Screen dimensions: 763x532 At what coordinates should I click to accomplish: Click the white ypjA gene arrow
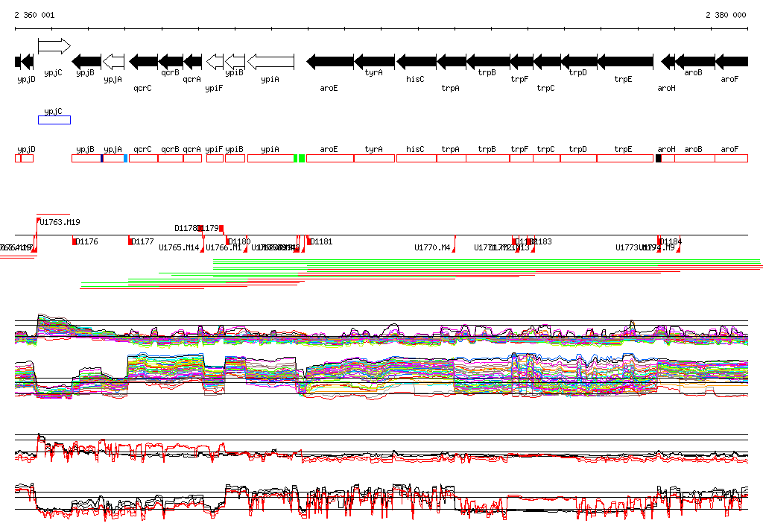113,61
